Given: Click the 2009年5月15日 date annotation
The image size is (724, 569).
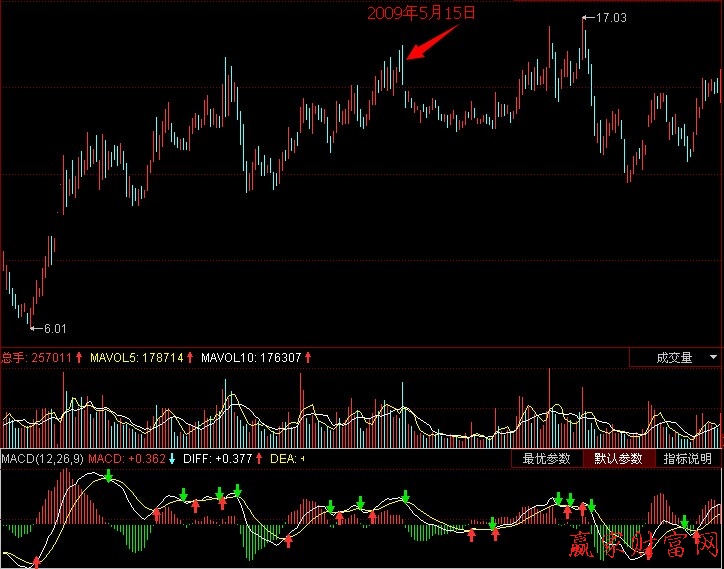Looking at the screenshot, I should (x=421, y=13).
